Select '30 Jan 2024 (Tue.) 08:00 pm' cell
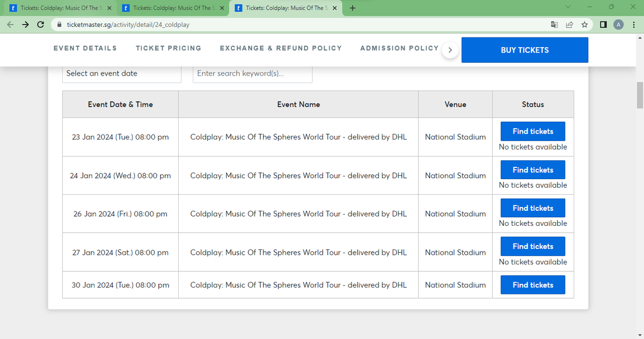The width and height of the screenshot is (644, 339). pyautogui.click(x=120, y=285)
